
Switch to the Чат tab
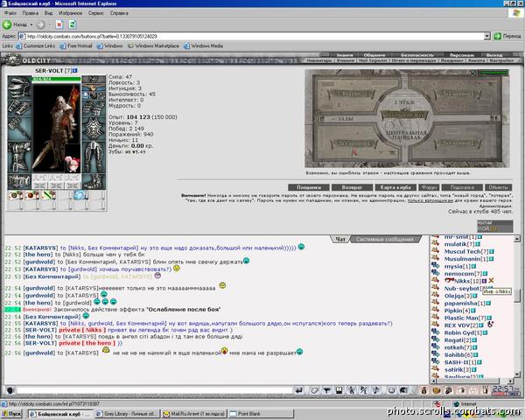point(340,239)
